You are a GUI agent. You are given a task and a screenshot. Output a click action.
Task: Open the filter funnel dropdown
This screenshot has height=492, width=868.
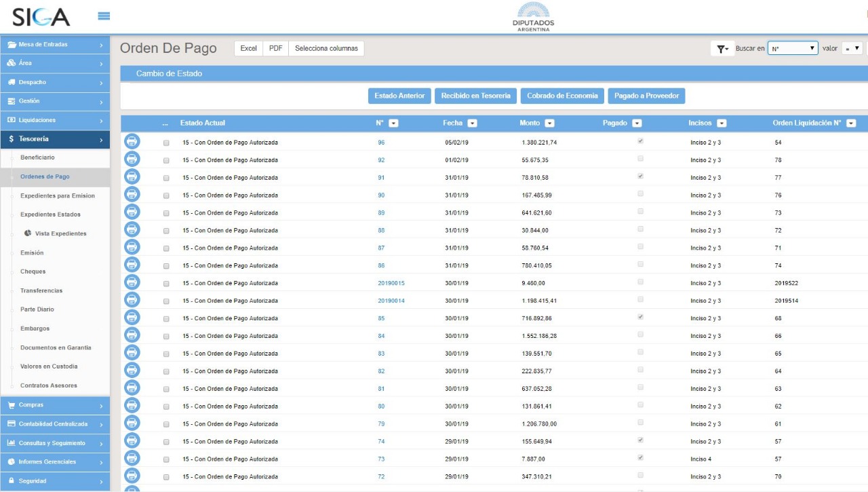723,49
